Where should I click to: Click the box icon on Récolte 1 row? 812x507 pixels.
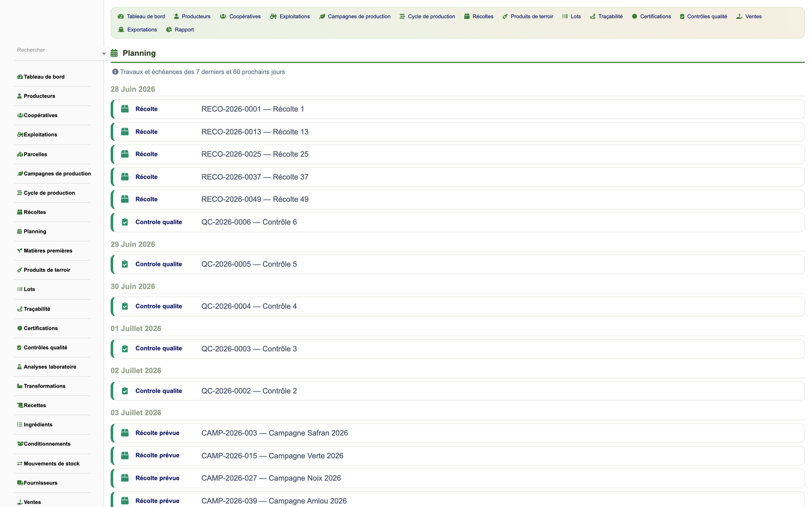(125, 109)
